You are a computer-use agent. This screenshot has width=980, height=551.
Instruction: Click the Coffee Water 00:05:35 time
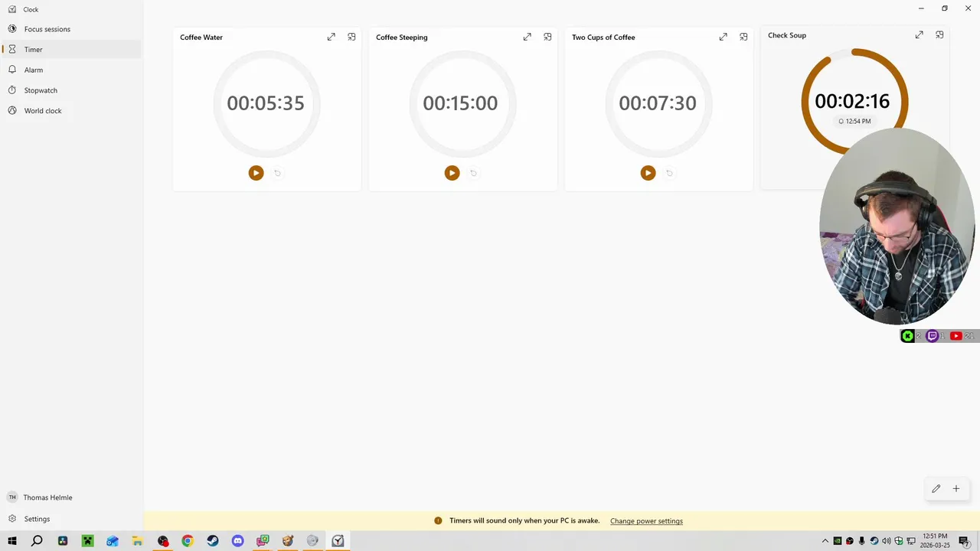266,103
